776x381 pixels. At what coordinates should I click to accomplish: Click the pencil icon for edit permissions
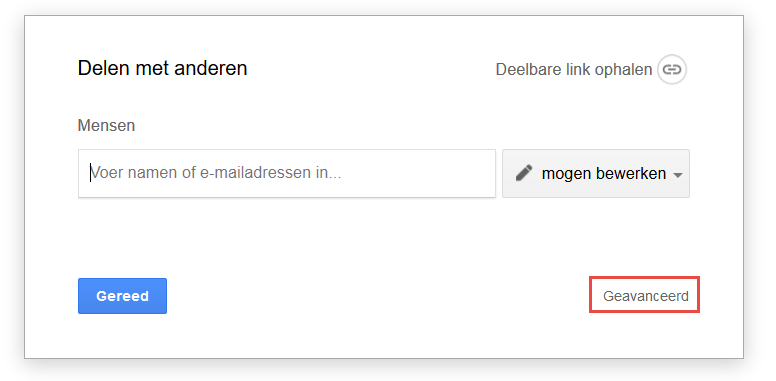(x=524, y=173)
